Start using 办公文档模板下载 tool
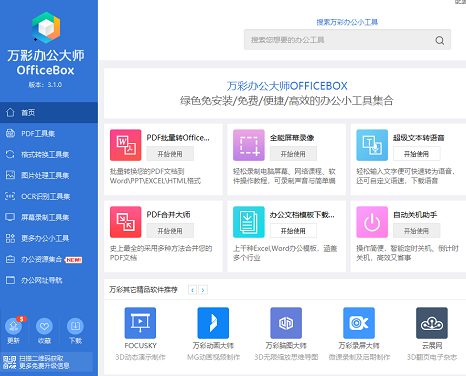The height and width of the screenshot is (376, 466). point(293,231)
